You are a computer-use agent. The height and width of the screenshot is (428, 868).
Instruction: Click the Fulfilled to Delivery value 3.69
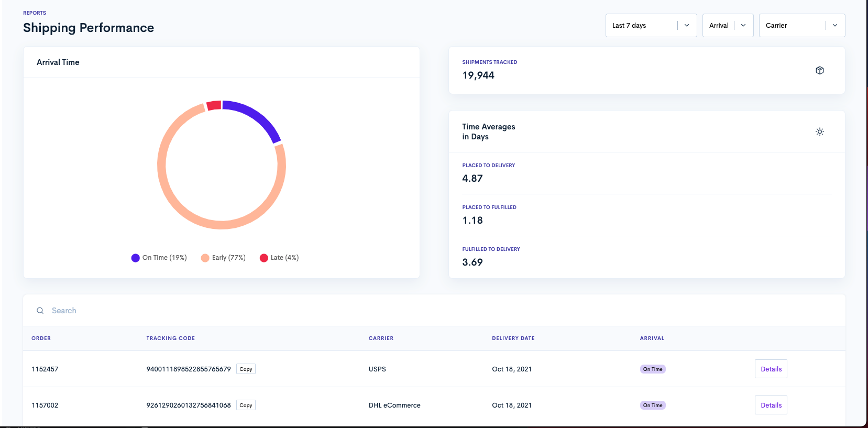pos(473,262)
